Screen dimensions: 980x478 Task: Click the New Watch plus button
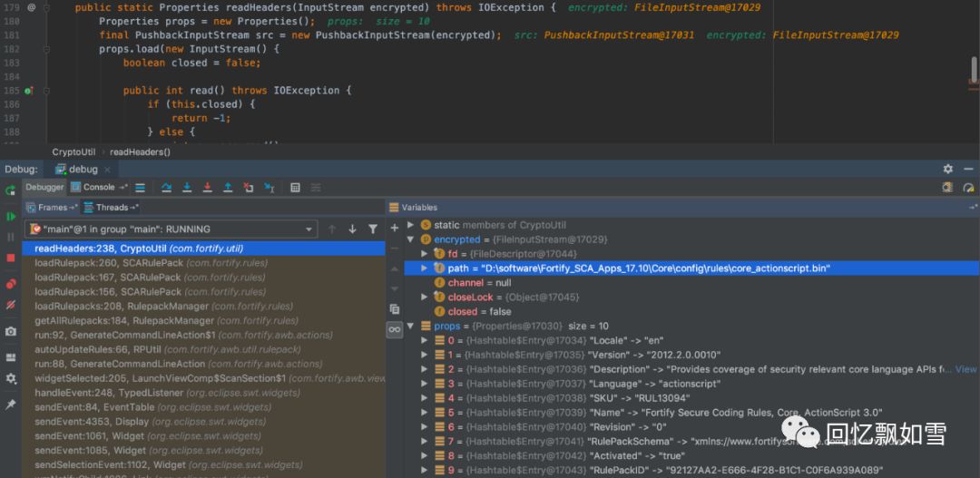click(395, 228)
